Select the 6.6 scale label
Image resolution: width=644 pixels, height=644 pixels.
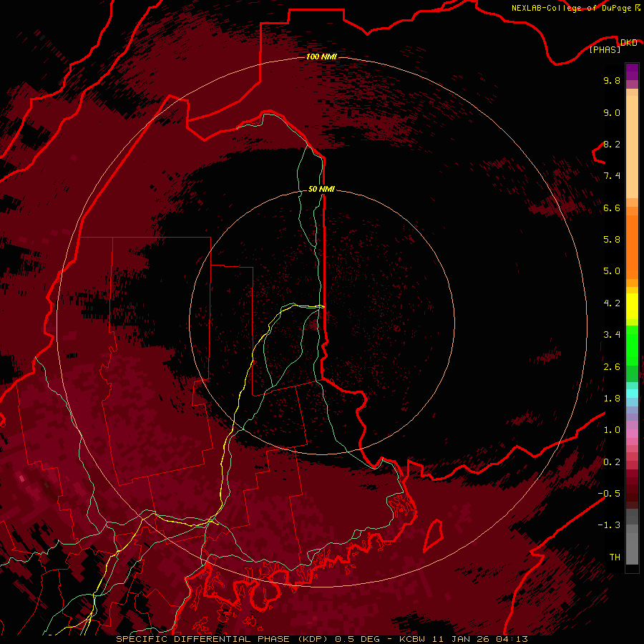(x=612, y=208)
